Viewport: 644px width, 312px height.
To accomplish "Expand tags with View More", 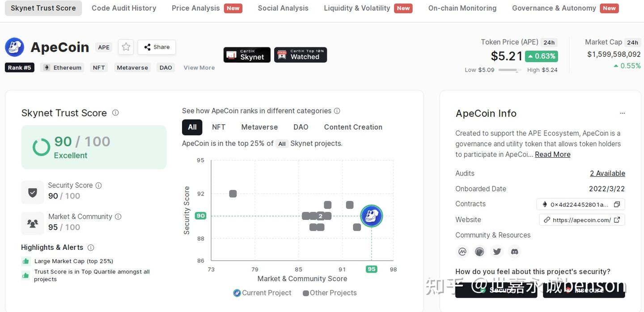I will point(199,67).
